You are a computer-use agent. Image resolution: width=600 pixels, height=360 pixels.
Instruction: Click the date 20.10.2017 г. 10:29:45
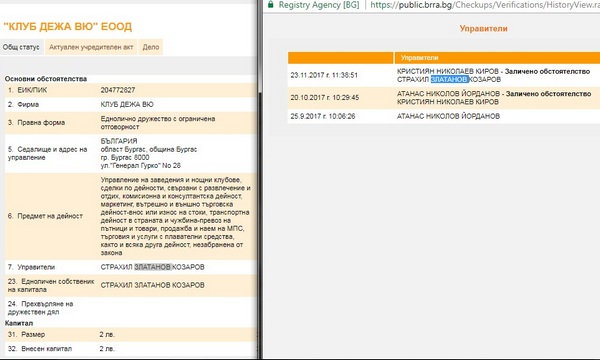324,98
